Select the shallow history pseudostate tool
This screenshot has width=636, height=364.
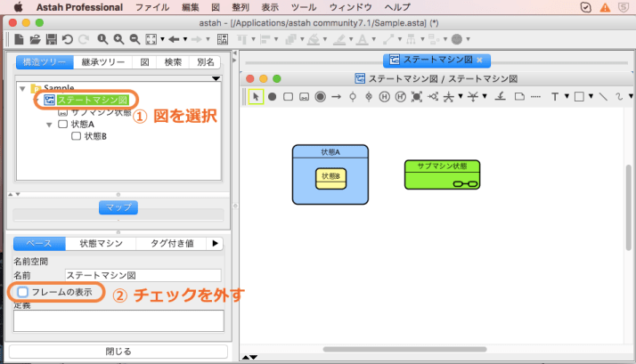click(385, 96)
